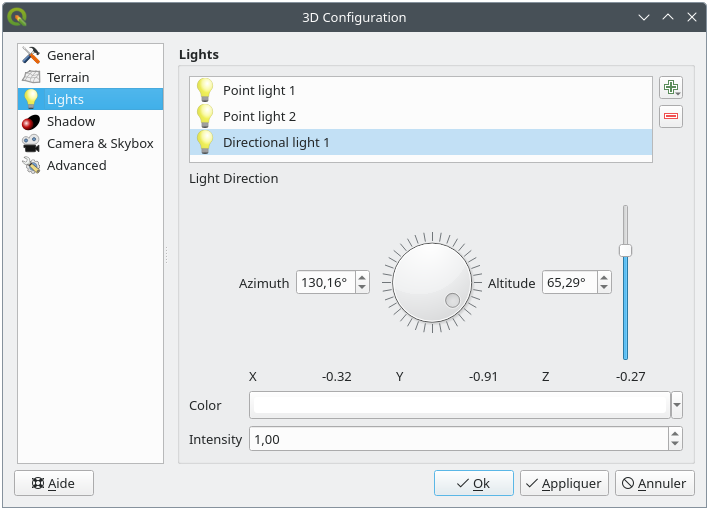The height and width of the screenshot is (515, 709).
Task: Click the Appliquer button
Action: 564,483
